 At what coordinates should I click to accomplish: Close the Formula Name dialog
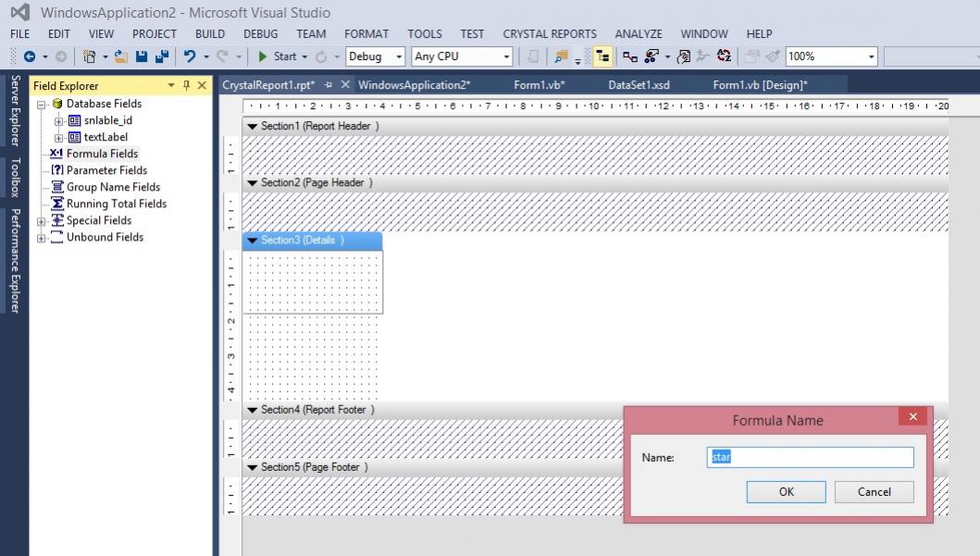coord(913,416)
